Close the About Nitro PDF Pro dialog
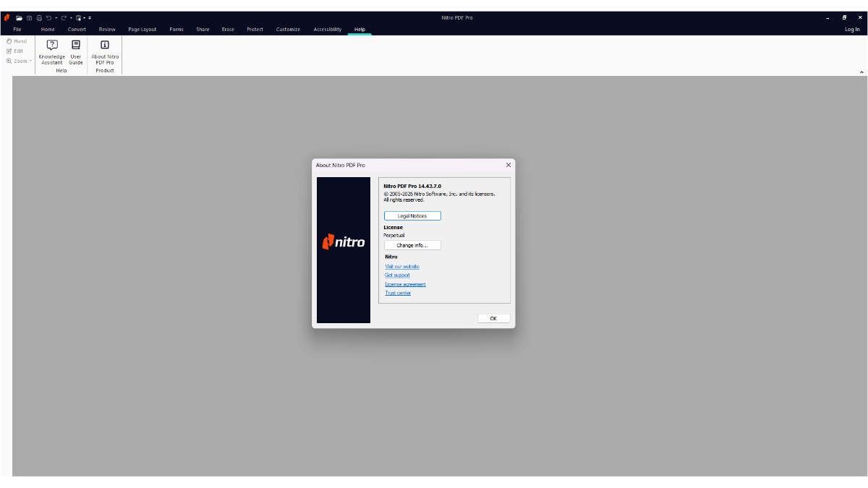The height and width of the screenshot is (488, 868). (508, 165)
